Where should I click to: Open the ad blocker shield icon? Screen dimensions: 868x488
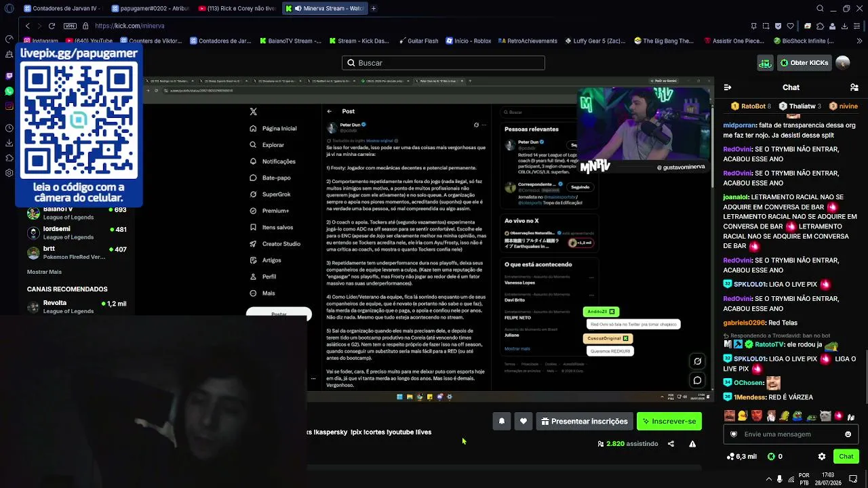778,26
